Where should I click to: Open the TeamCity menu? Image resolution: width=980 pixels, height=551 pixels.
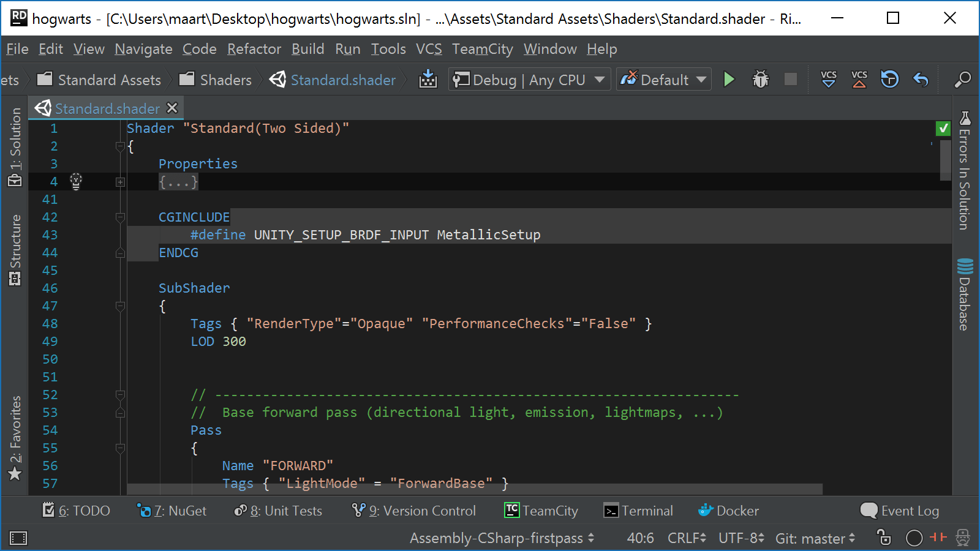pyautogui.click(x=483, y=49)
